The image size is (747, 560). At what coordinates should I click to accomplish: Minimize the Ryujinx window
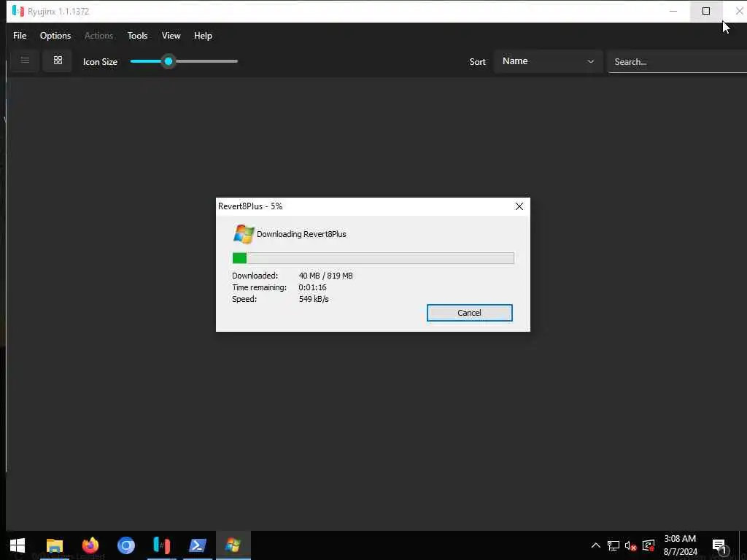coord(673,11)
